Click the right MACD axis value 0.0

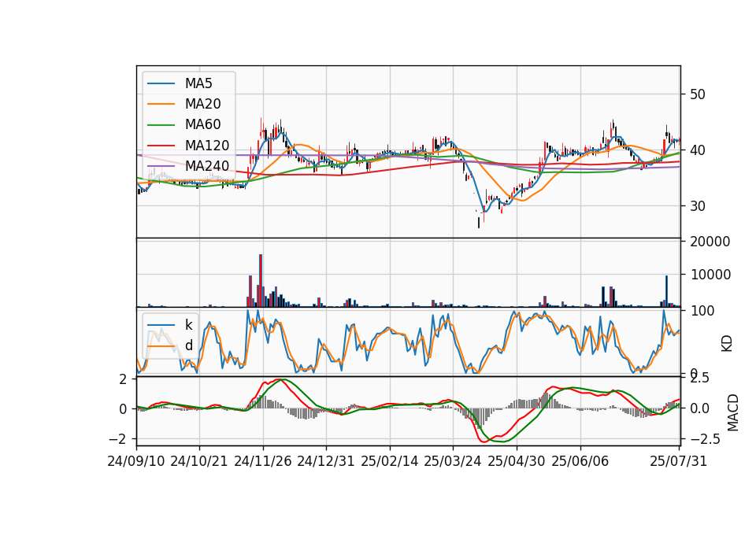[700, 408]
